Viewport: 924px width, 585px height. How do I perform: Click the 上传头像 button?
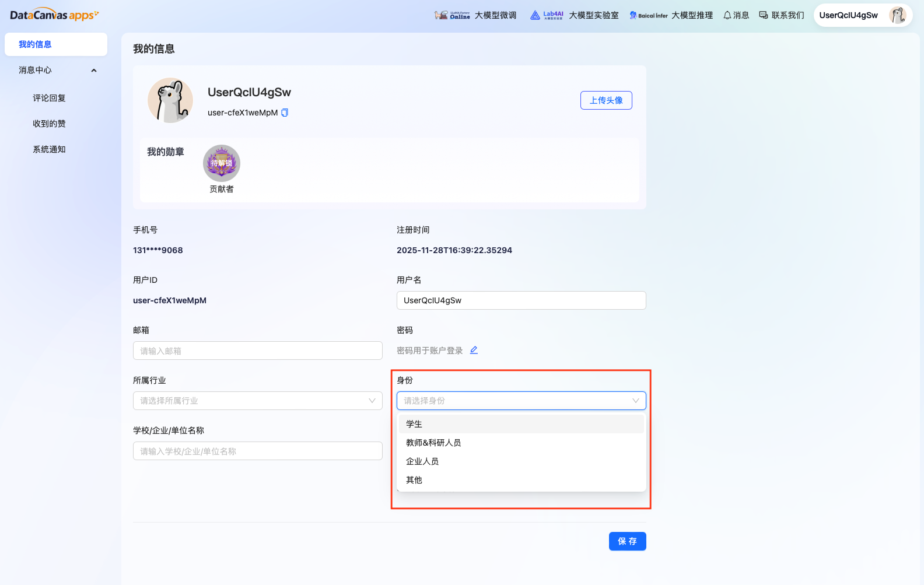pyautogui.click(x=606, y=100)
